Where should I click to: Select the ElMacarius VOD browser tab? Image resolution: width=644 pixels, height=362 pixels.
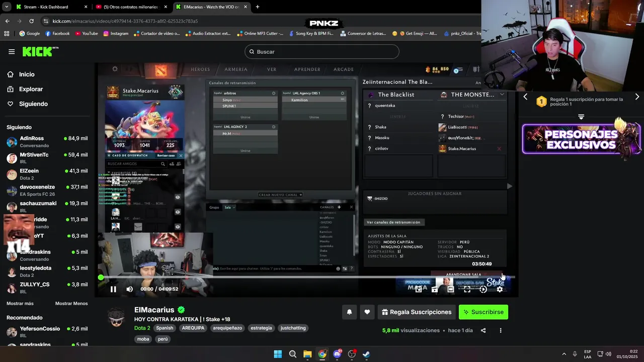[x=211, y=7]
